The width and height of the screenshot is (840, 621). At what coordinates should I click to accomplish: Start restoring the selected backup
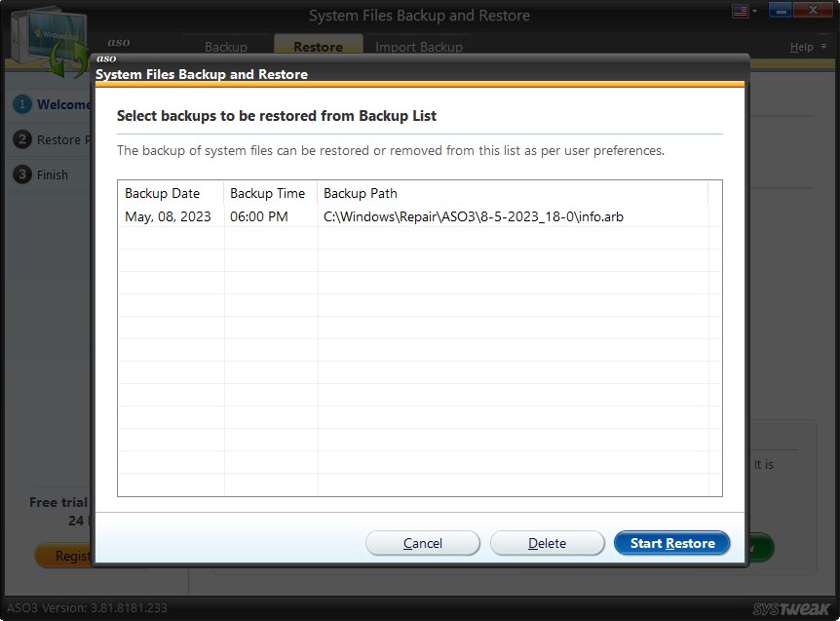click(x=671, y=543)
